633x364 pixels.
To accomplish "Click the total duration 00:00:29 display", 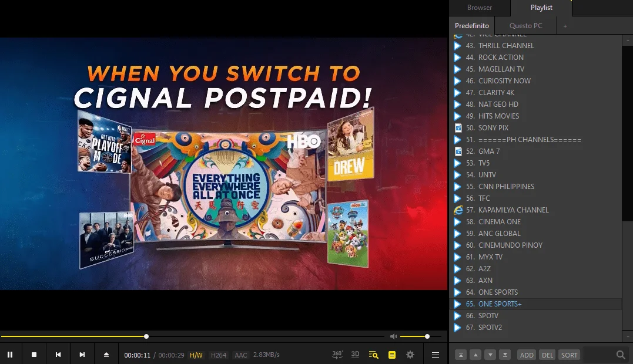I will click(171, 355).
